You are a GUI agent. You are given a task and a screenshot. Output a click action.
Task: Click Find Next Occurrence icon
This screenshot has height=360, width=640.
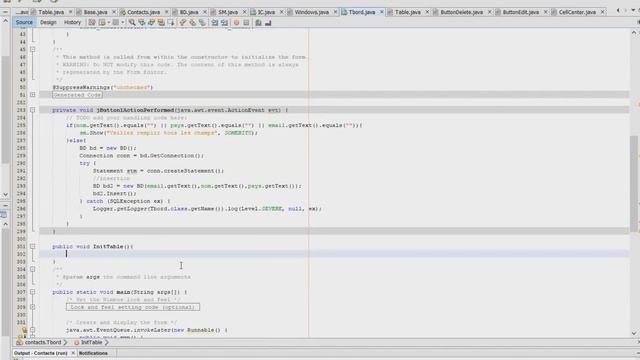pyautogui.click(x=151, y=23)
